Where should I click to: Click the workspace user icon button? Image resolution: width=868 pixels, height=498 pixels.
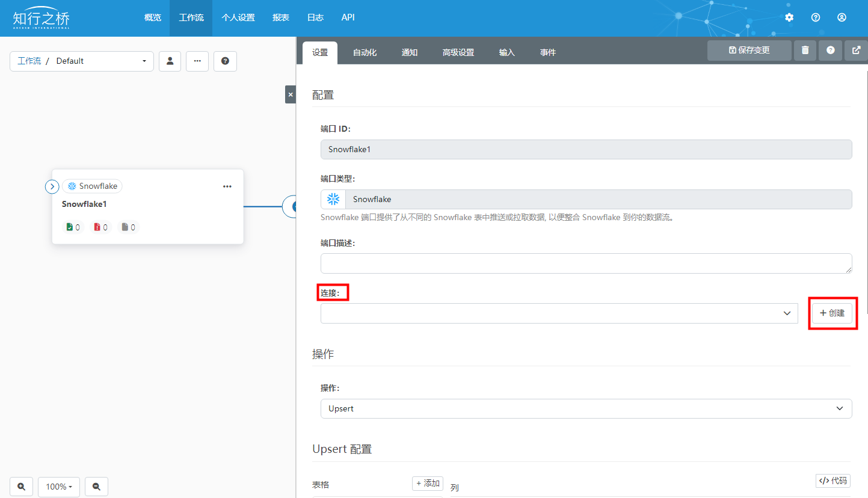pyautogui.click(x=170, y=61)
